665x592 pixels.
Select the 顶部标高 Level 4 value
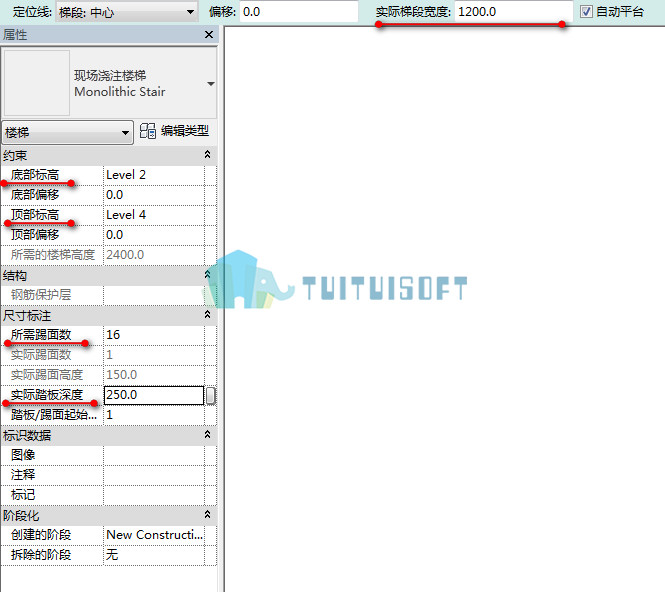pos(154,215)
